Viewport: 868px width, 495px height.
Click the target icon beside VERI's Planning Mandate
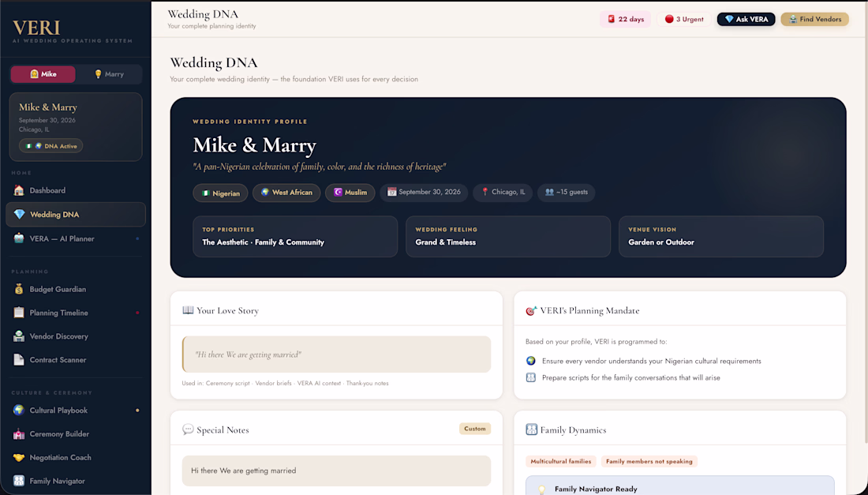click(531, 310)
